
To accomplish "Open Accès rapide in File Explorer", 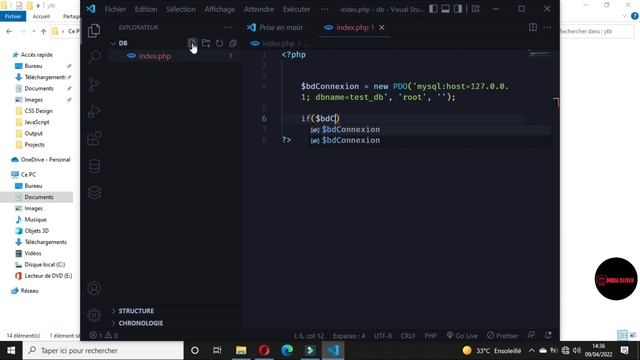I will point(37,55).
